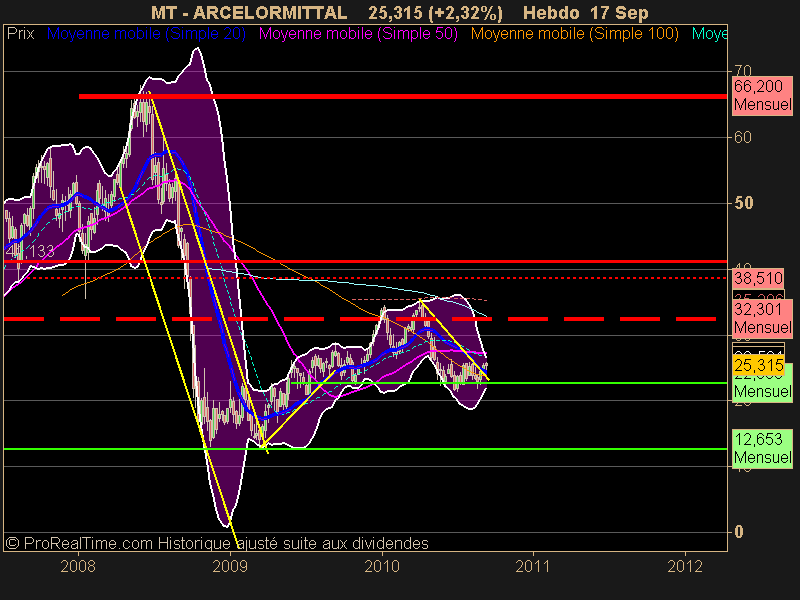Click the 25,315 (+2,32%) quote in the title
800x600 pixels.
click(435, 13)
